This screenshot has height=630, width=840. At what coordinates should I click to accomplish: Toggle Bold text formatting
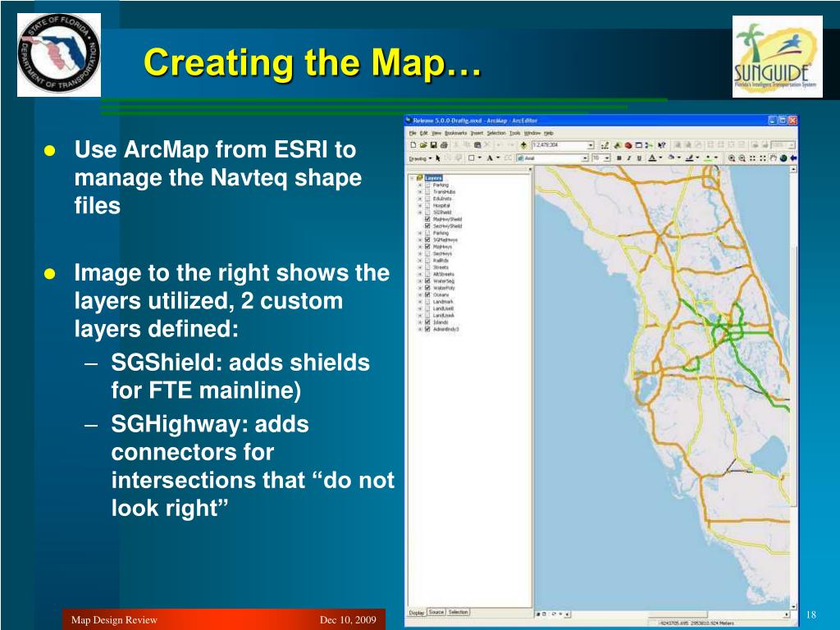(619, 158)
